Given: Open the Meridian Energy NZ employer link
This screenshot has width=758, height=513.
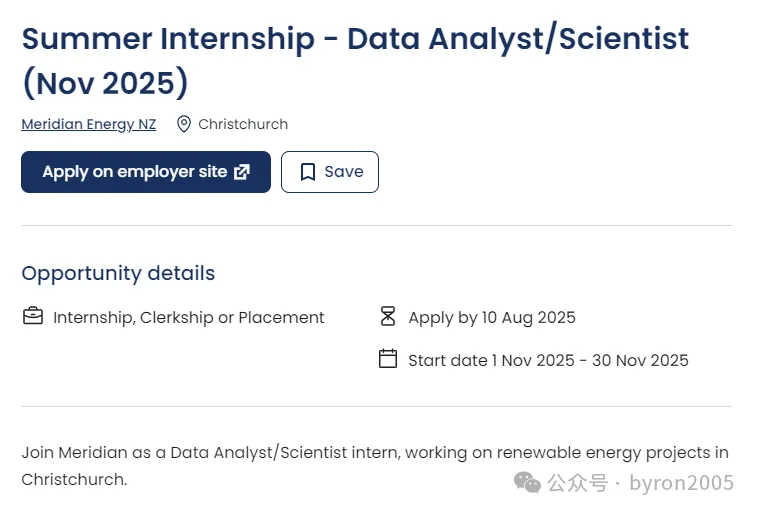Looking at the screenshot, I should point(88,124).
